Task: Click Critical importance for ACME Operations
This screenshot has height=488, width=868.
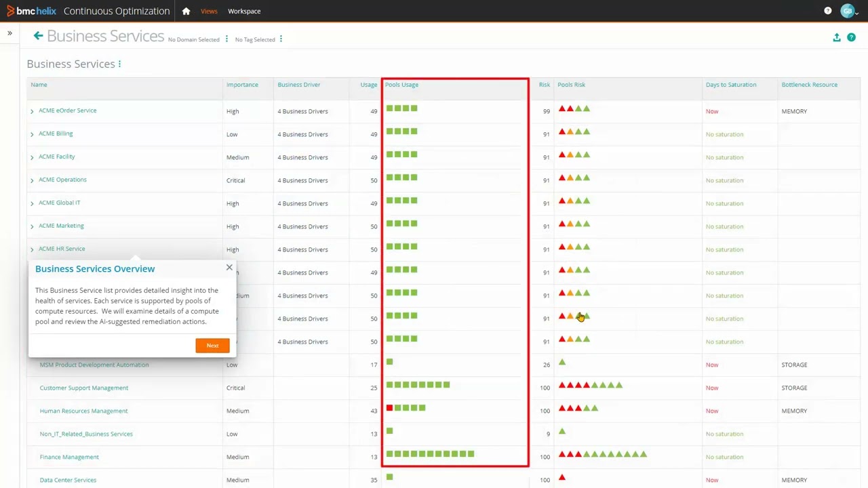Action: tap(236, 180)
